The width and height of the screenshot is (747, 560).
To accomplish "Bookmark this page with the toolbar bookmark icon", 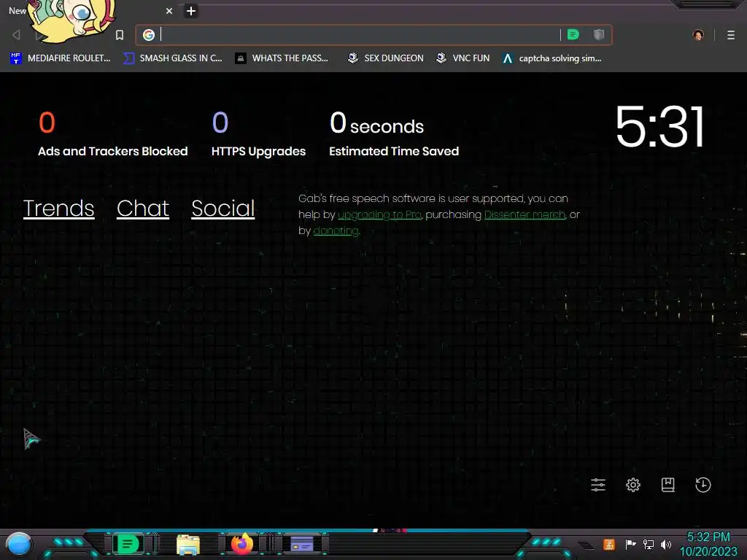I will click(x=120, y=35).
